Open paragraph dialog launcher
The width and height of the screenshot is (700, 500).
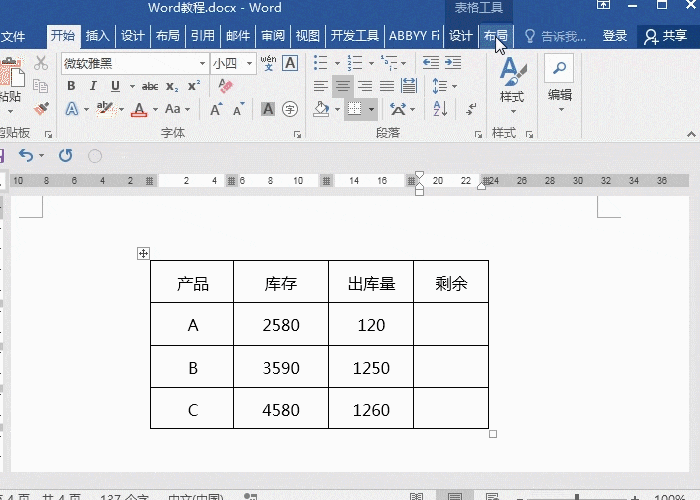click(x=478, y=134)
